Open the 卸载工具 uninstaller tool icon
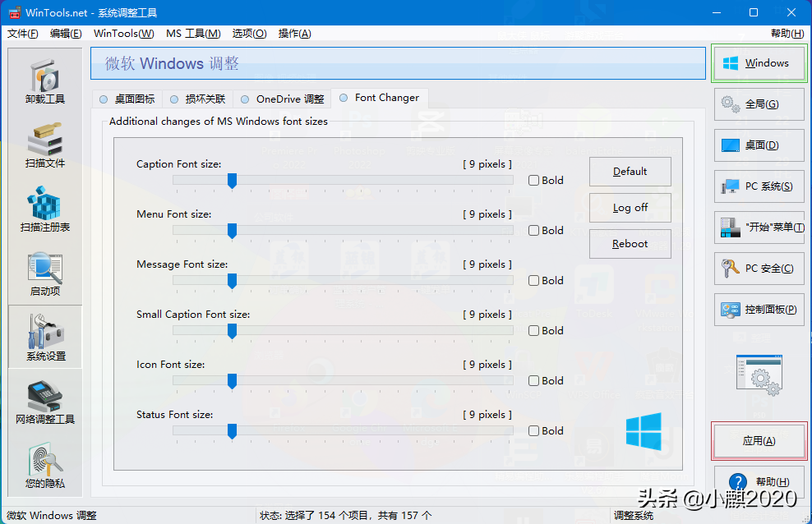This screenshot has width=812, height=524. click(x=45, y=82)
